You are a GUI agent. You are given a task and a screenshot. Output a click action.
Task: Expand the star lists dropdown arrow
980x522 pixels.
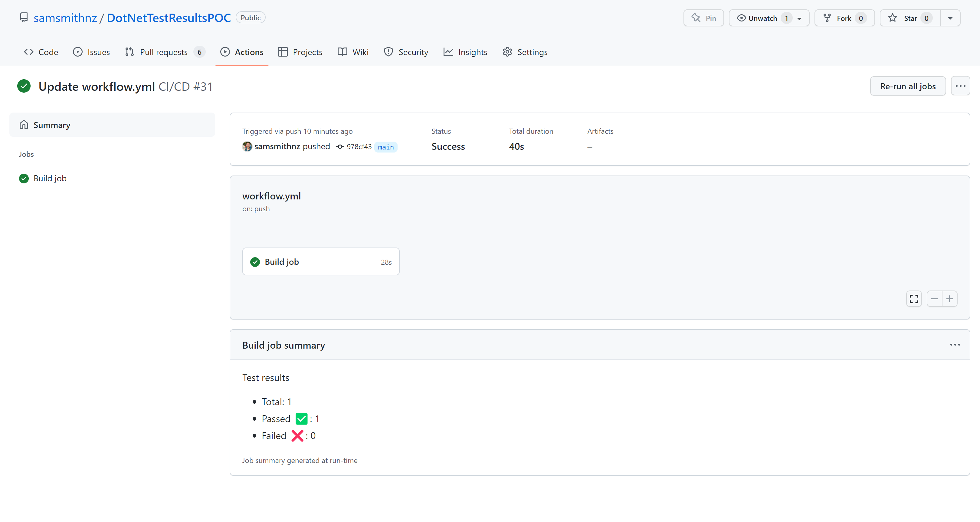tap(950, 18)
